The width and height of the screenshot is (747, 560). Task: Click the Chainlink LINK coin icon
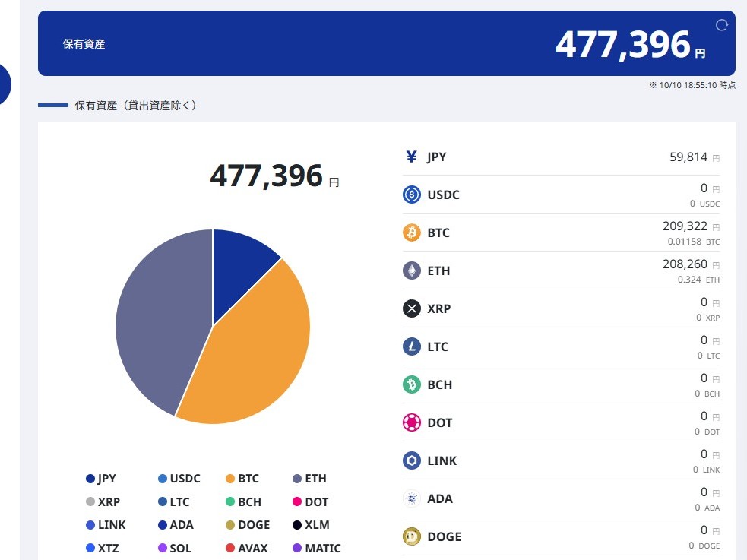(x=411, y=460)
